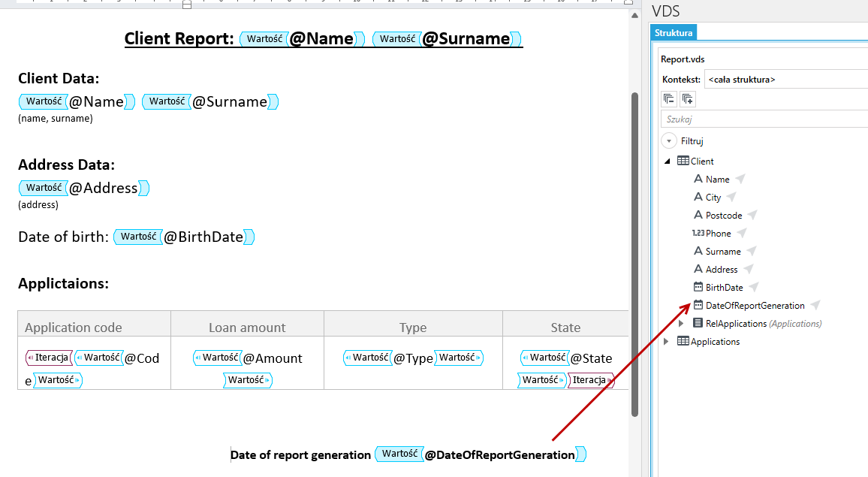This screenshot has height=477, width=868.
Task: Click the RelApplications relation icon
Action: click(698, 323)
